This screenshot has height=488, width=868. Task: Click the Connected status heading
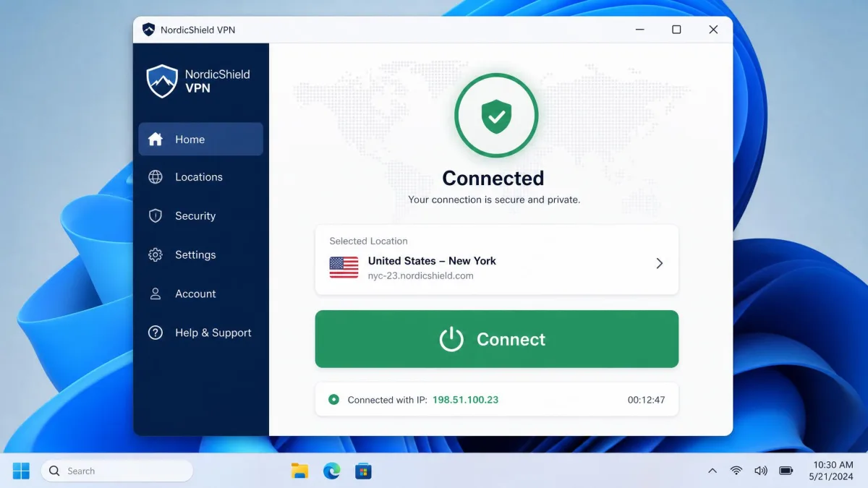[x=493, y=179]
